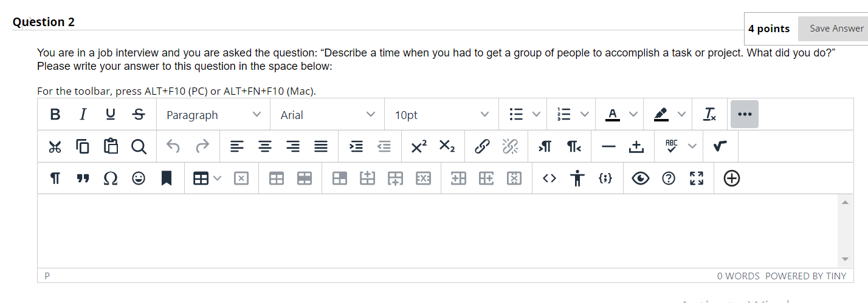Open the Arial font family dropdown

(x=328, y=114)
